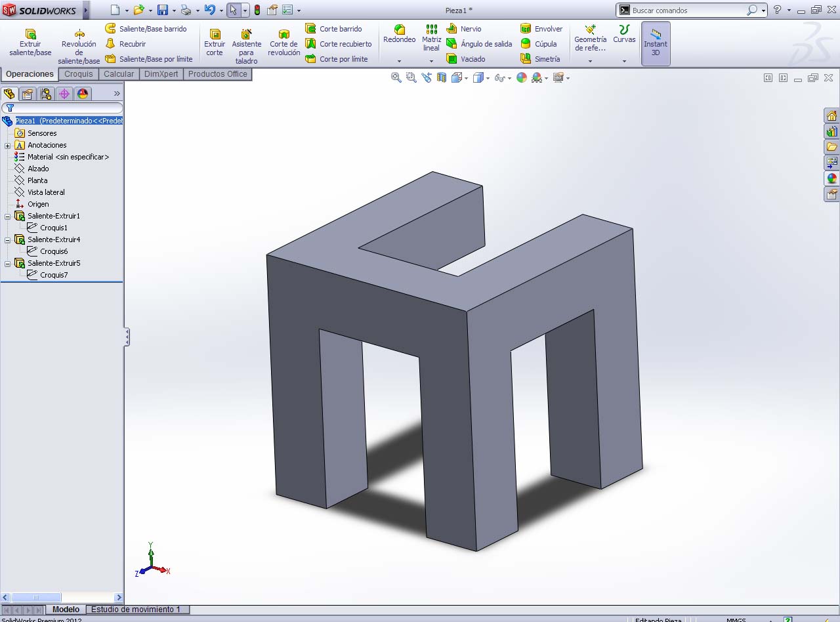Toggle Instant 3D mode
This screenshot has height=622, width=840.
pyautogui.click(x=656, y=43)
